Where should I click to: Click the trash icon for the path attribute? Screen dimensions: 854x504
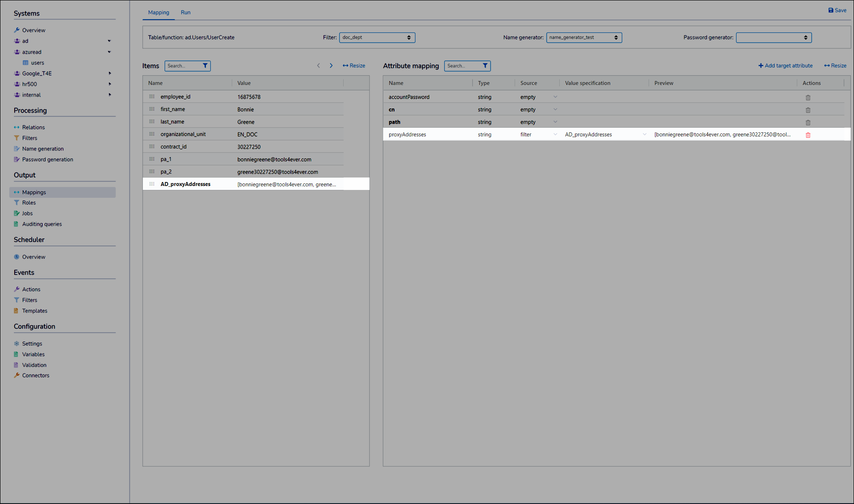coord(808,122)
